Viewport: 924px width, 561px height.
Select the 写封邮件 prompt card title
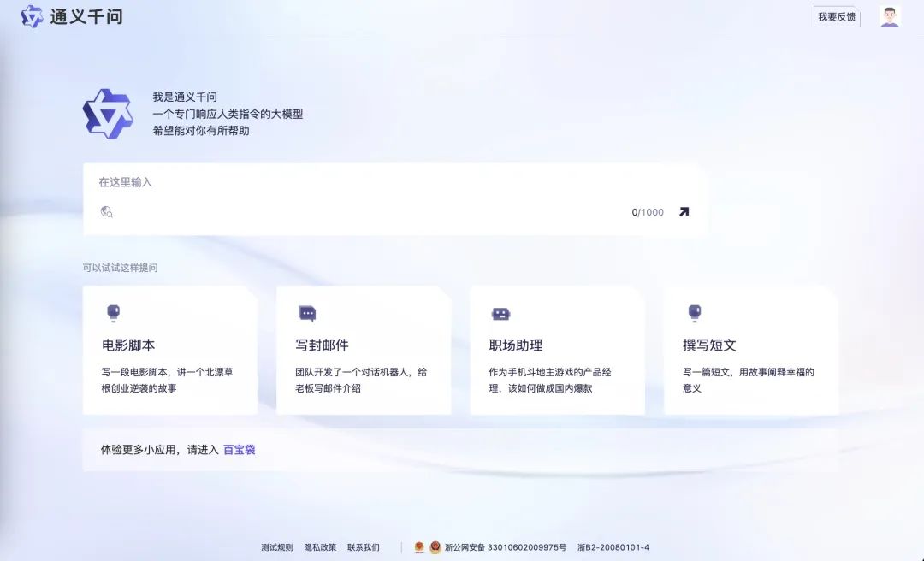point(322,345)
